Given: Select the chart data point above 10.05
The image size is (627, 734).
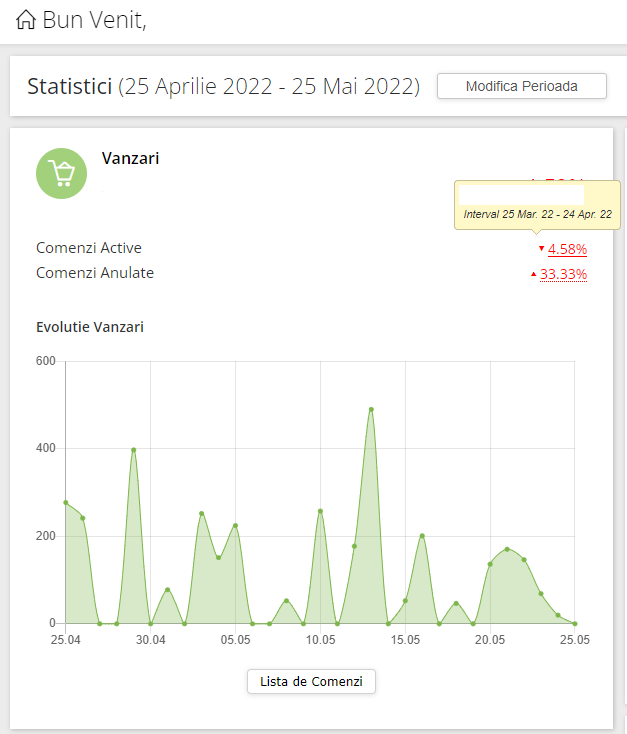Looking at the screenshot, I should coord(320,511).
